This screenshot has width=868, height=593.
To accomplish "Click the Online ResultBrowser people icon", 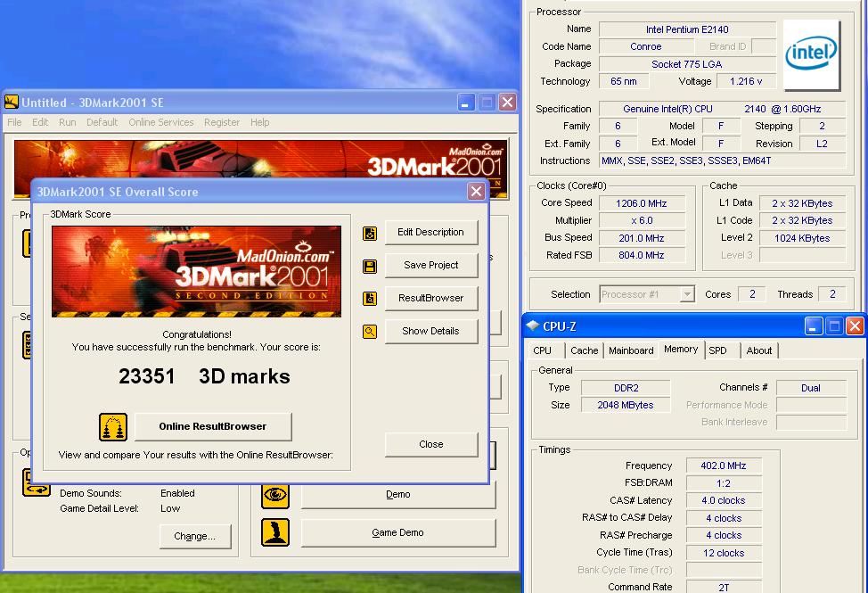I will 113,427.
